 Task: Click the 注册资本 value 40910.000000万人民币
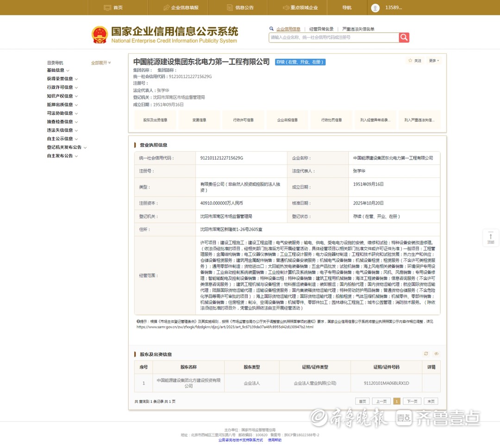click(221, 203)
